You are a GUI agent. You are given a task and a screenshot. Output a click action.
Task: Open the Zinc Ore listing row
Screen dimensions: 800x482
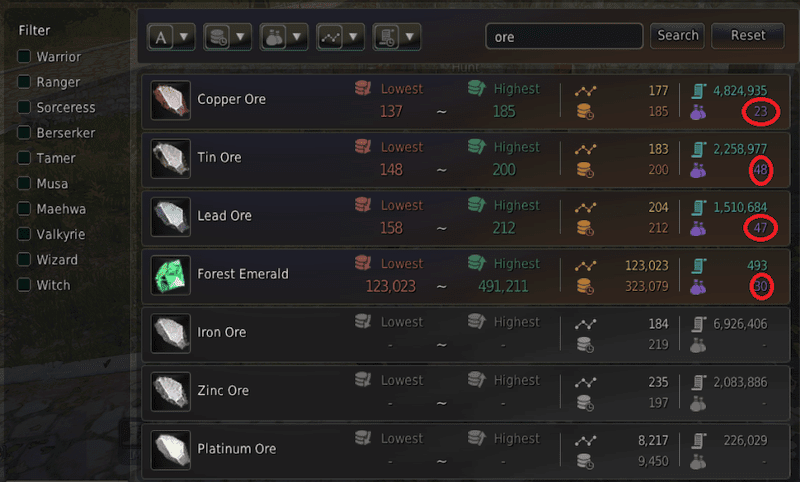click(x=466, y=392)
